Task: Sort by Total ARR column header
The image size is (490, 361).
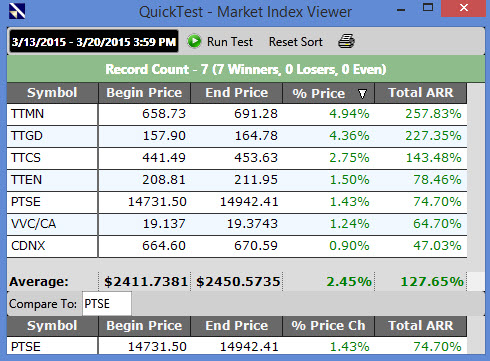Action: point(421,93)
